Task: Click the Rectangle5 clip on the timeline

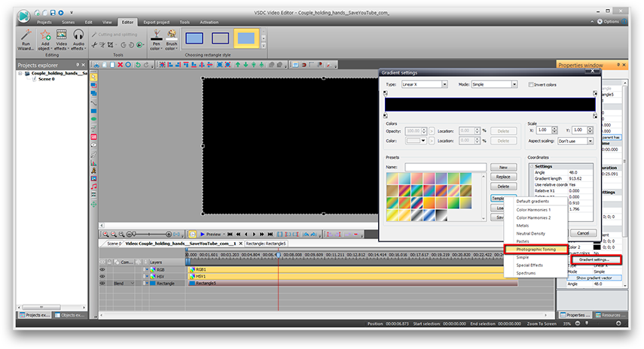Action: coord(352,283)
